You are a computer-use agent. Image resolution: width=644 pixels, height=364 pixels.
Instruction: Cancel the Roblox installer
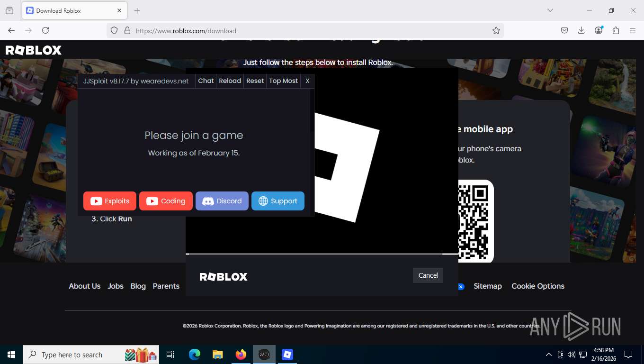click(x=428, y=275)
